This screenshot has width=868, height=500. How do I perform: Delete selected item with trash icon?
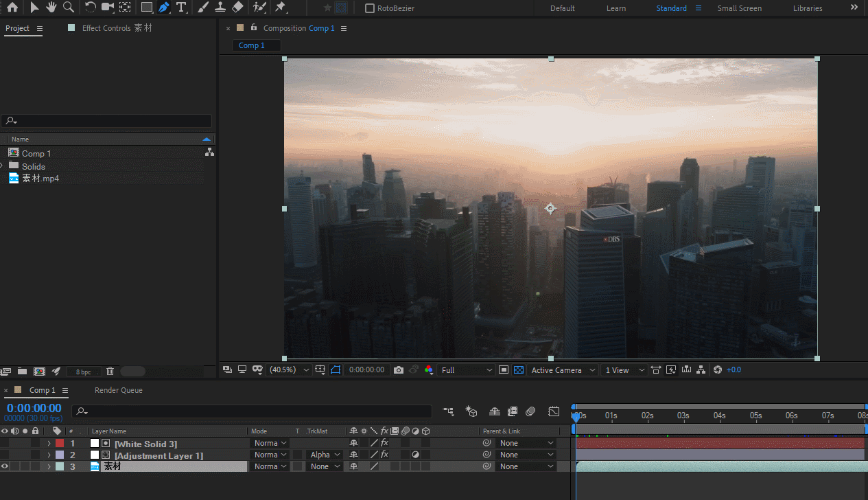tap(110, 372)
